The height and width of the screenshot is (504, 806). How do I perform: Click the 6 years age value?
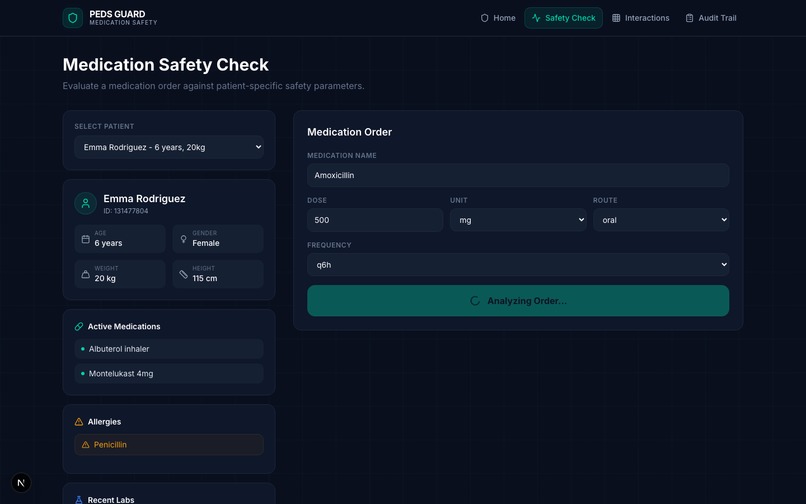point(108,243)
